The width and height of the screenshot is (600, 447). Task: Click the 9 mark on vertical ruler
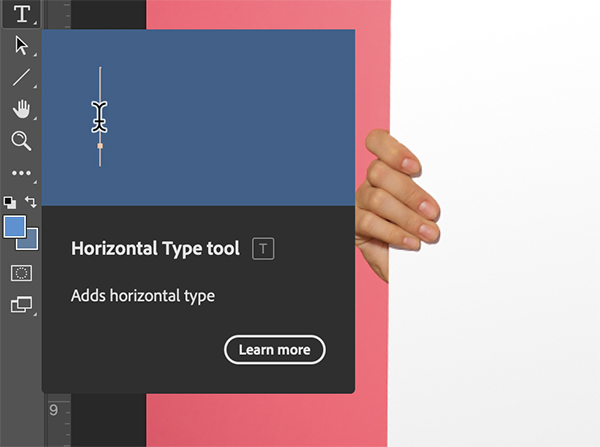click(54, 410)
